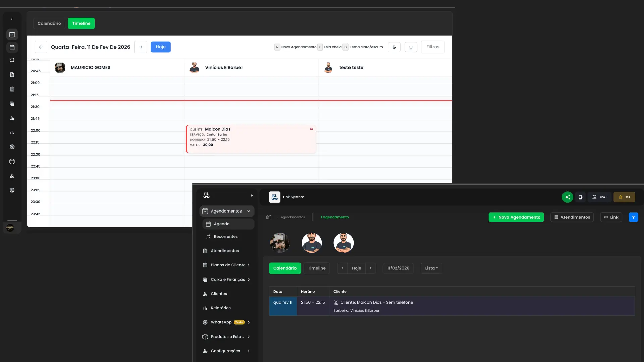
Task: Click the green AI sparkles icon
Action: [x=567, y=197]
